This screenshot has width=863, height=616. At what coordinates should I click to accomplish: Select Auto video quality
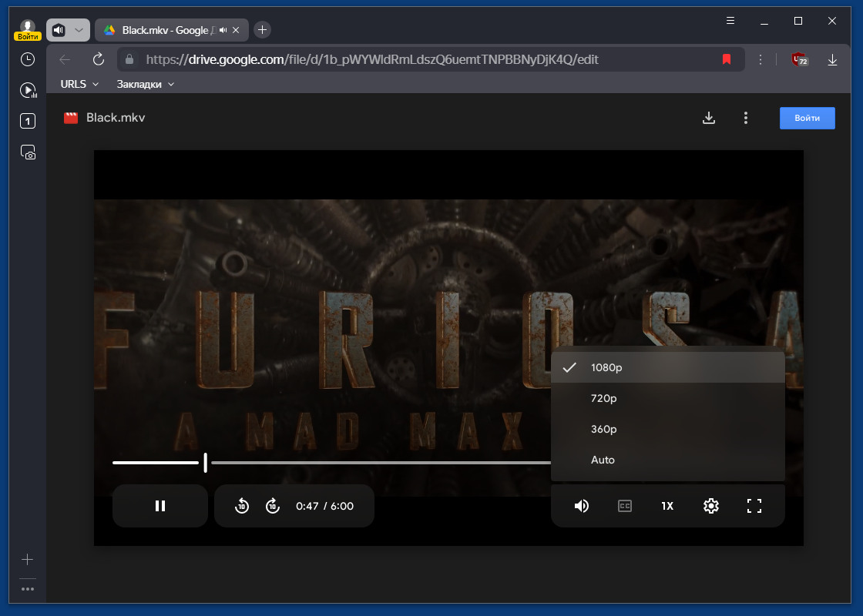[667, 460]
